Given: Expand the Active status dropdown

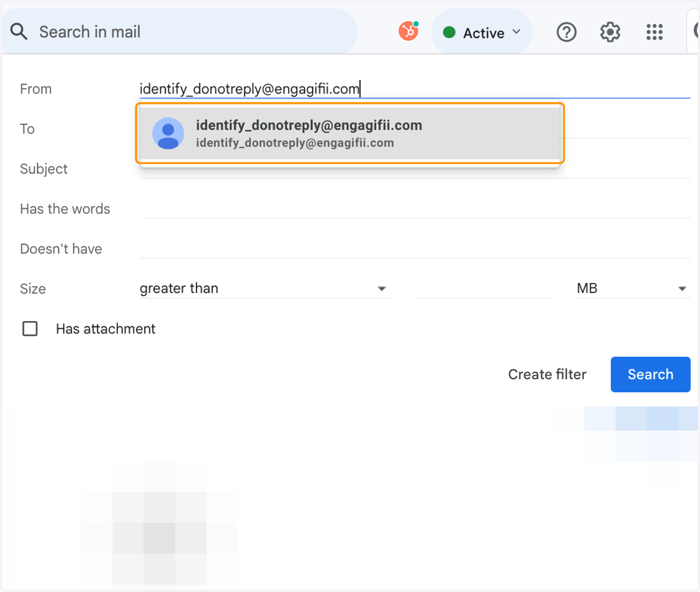Looking at the screenshot, I should [x=482, y=32].
